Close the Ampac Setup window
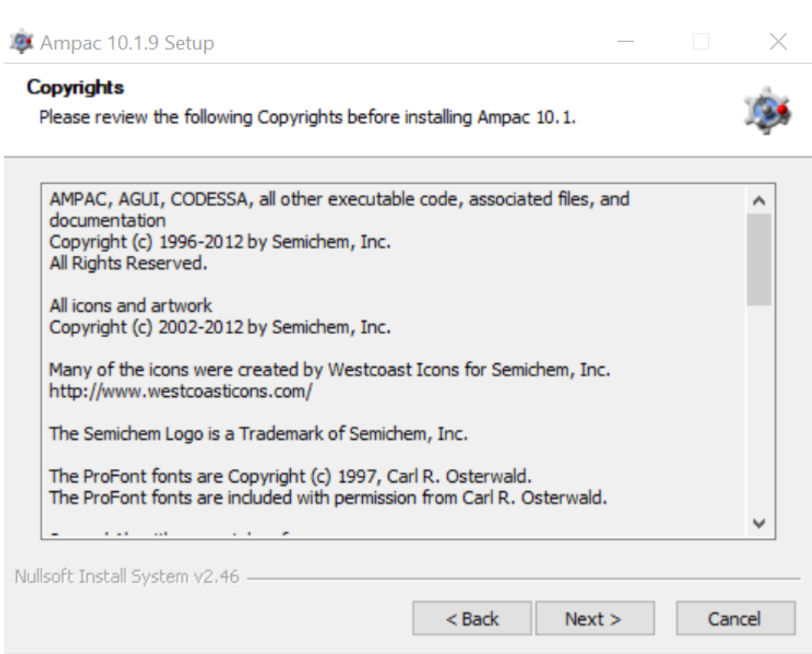 pyautogui.click(x=778, y=42)
